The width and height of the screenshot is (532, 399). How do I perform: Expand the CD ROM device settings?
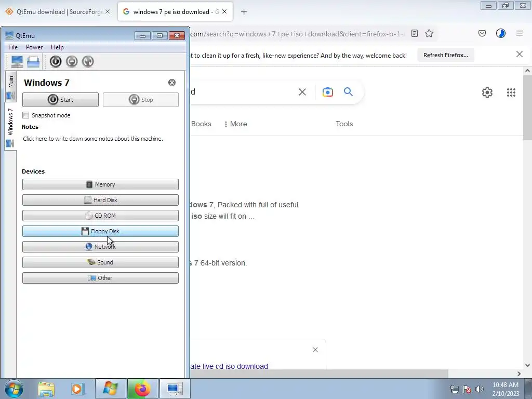(100, 216)
